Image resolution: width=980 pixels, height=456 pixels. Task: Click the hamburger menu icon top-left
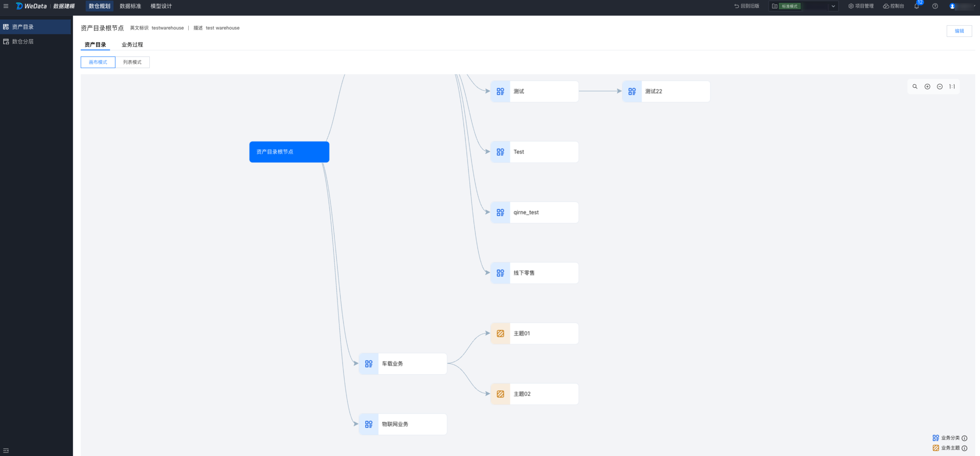click(x=6, y=6)
